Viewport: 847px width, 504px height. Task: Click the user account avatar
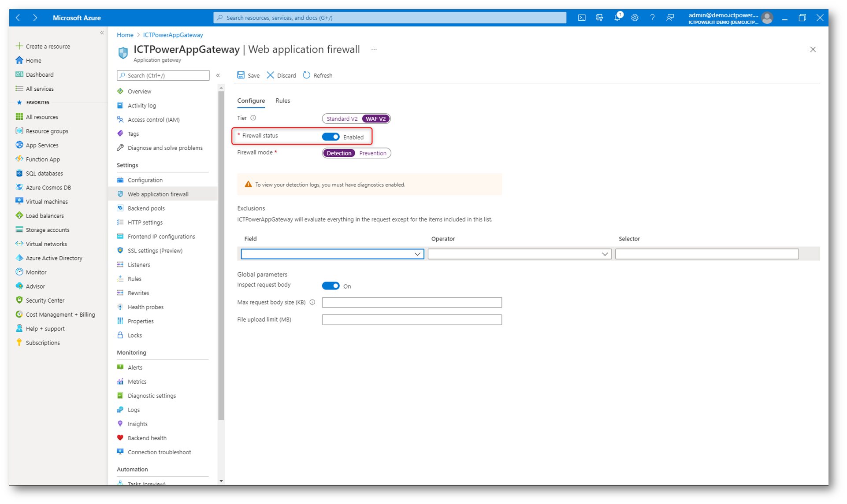(x=767, y=18)
